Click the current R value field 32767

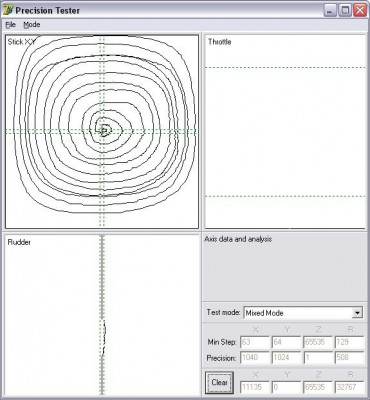[349, 387]
